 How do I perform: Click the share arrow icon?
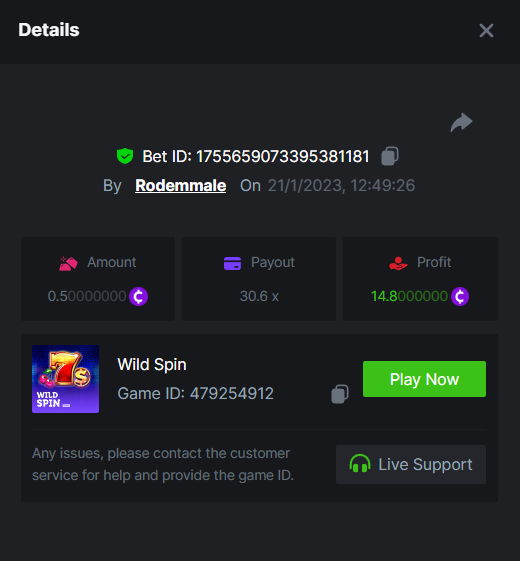pos(461,122)
